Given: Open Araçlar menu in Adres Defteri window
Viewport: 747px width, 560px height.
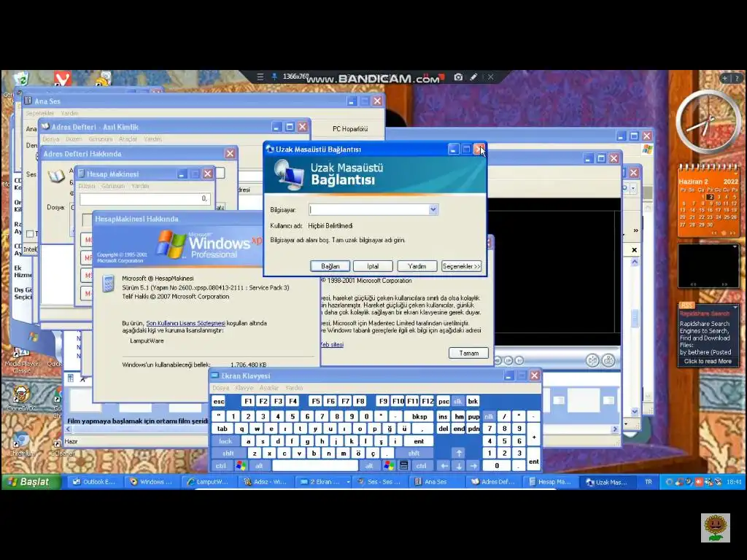Looking at the screenshot, I should pyautogui.click(x=128, y=139).
